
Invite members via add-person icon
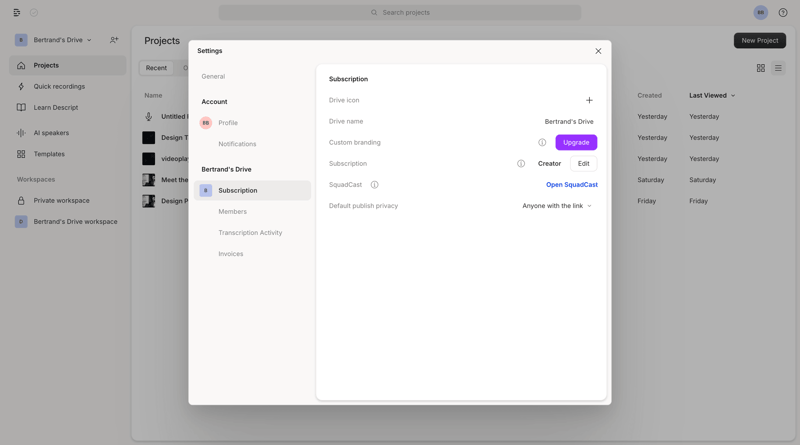pyautogui.click(x=114, y=40)
